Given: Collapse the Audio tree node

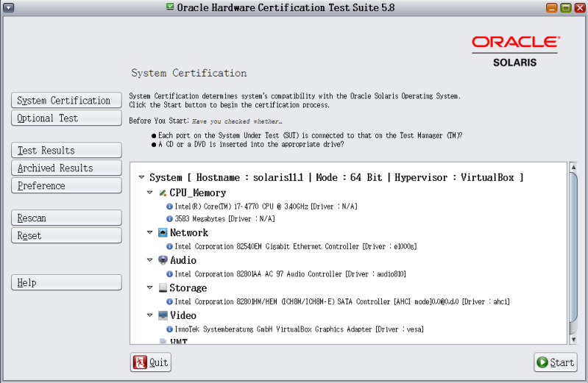Looking at the screenshot, I should pos(149,259).
